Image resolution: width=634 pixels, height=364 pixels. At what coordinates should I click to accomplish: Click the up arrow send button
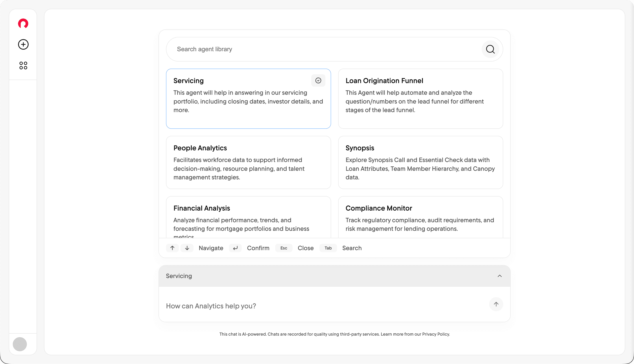click(x=496, y=304)
